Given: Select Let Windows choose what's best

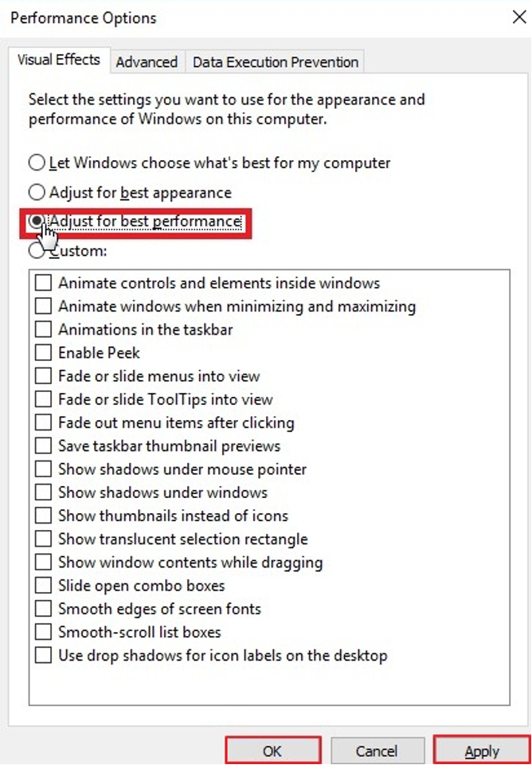Looking at the screenshot, I should click(x=37, y=163).
